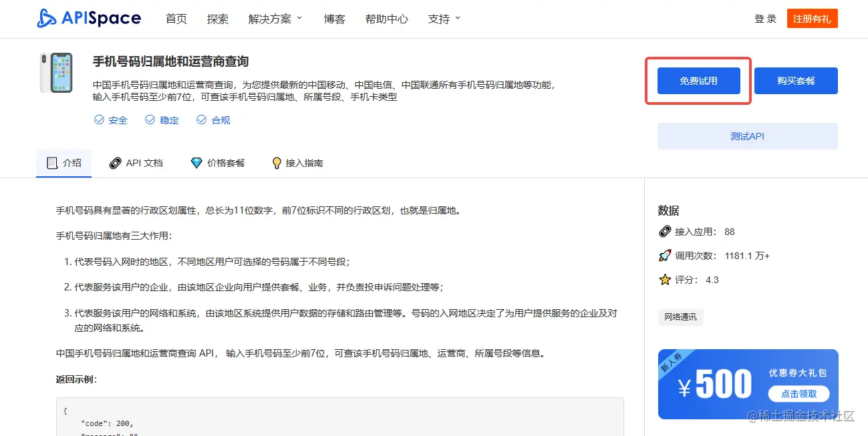Click the APISpace logo

(x=89, y=19)
